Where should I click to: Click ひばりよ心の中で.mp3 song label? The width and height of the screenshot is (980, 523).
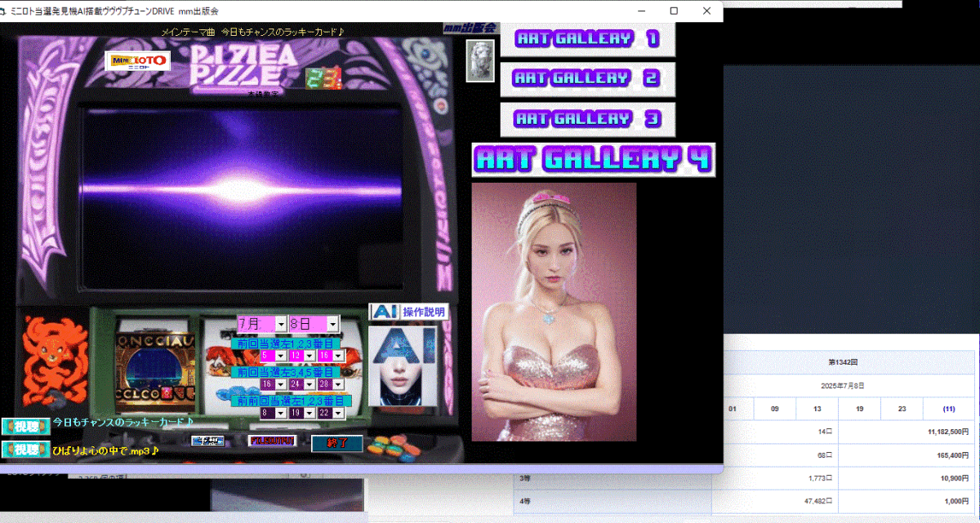tap(105, 450)
